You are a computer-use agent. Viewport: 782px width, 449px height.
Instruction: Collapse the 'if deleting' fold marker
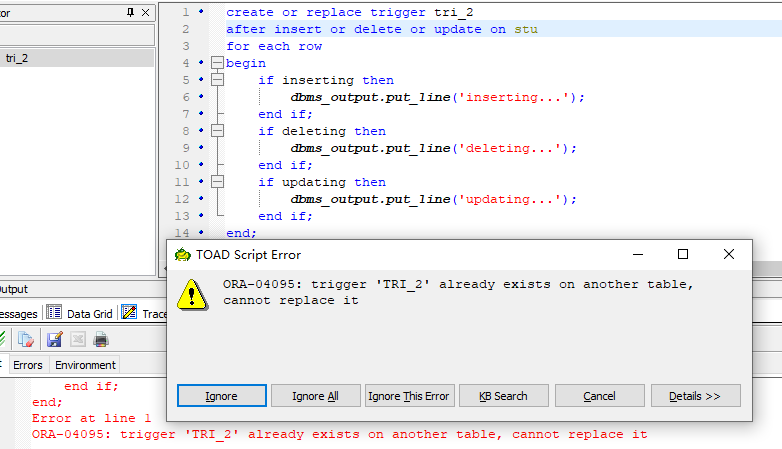pyautogui.click(x=217, y=131)
